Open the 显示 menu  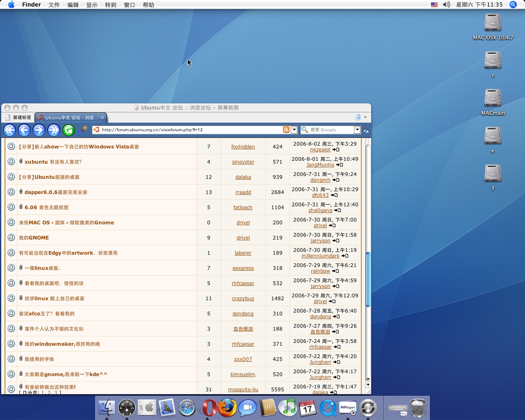click(x=92, y=5)
